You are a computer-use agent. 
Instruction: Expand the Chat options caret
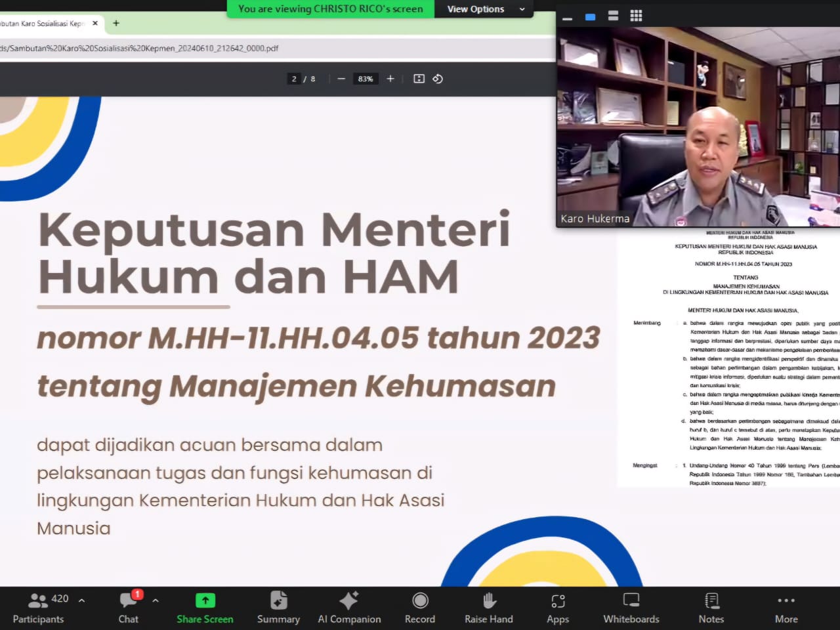pos(156,600)
